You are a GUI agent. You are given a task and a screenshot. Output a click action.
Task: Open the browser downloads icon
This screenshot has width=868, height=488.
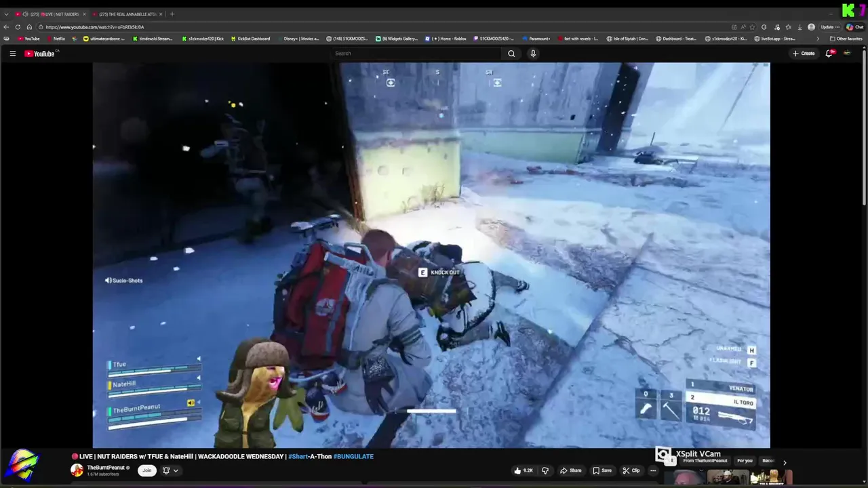pos(800,27)
